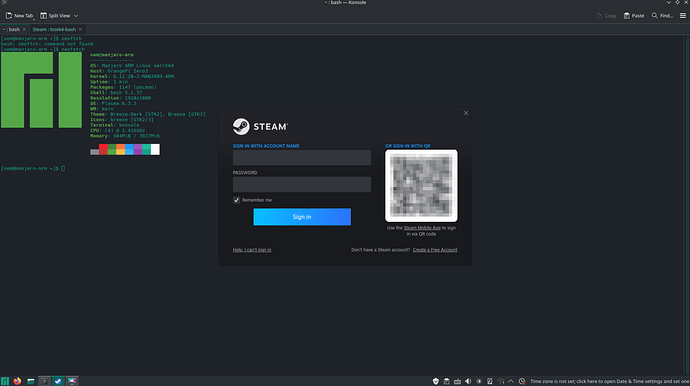Viewport: 690px width, 386px height.
Task: Open the Find search tool
Action: (662, 16)
